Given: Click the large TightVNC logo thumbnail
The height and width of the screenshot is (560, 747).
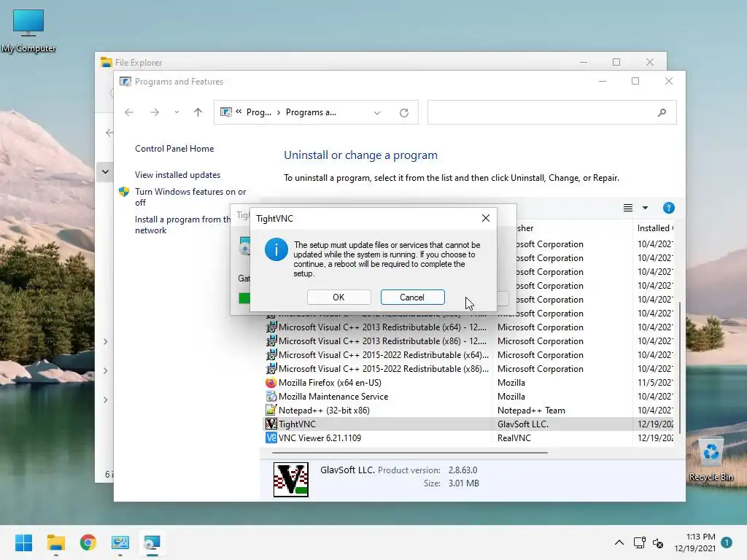Looking at the screenshot, I should click(x=290, y=479).
